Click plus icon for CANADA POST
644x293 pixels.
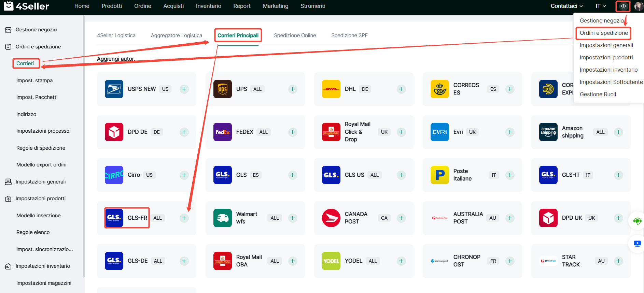(401, 218)
